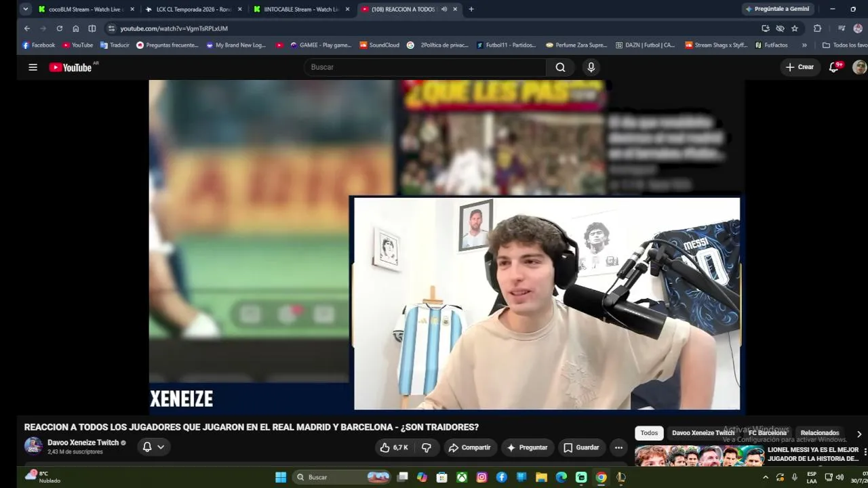Expand hidden bookmarks with double chevron
This screenshot has height=488, width=868.
[x=804, y=45]
